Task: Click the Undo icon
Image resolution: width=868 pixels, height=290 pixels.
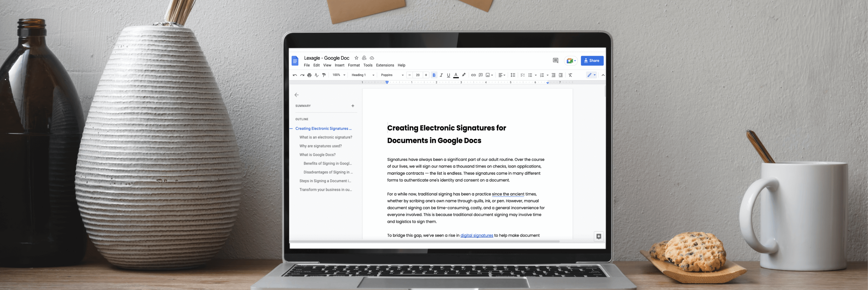Action: (295, 75)
